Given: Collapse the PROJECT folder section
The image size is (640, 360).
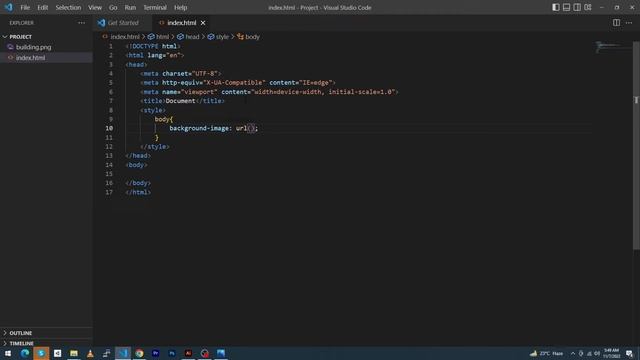Looking at the screenshot, I should click(46, 37).
